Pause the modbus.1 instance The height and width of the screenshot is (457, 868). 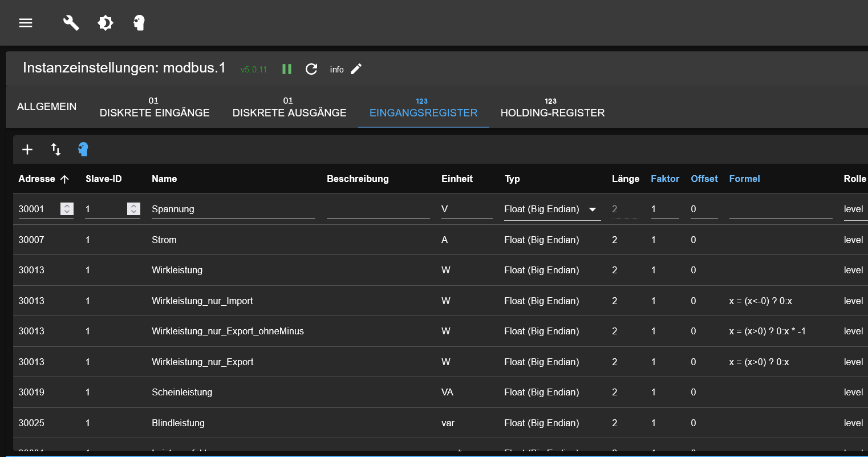pos(287,69)
